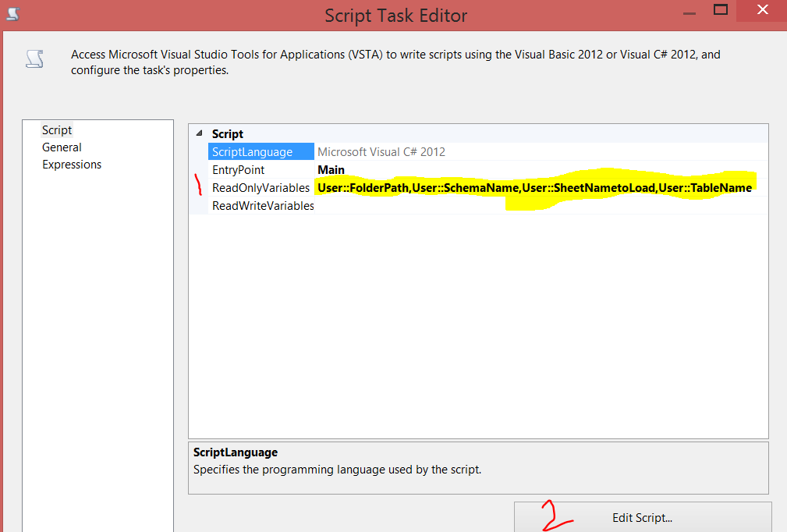
Task: Maximize the Script Task Editor window
Action: tap(720, 11)
